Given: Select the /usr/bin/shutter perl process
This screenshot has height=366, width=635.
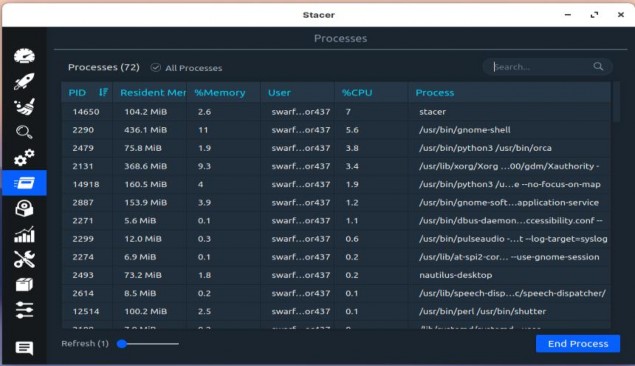Looking at the screenshot, I should (x=336, y=311).
